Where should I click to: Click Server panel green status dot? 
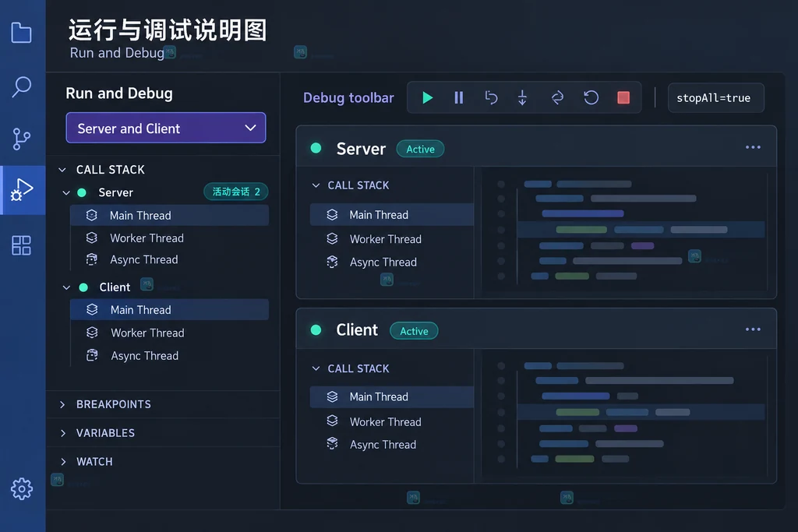[x=316, y=148]
